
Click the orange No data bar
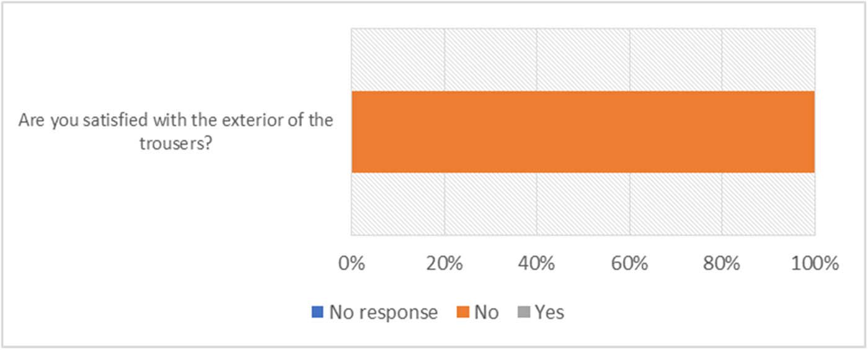click(x=583, y=132)
